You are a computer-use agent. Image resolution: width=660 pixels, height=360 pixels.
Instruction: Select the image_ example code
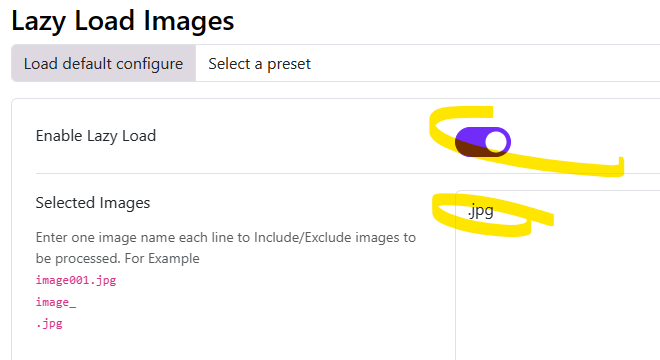56,302
